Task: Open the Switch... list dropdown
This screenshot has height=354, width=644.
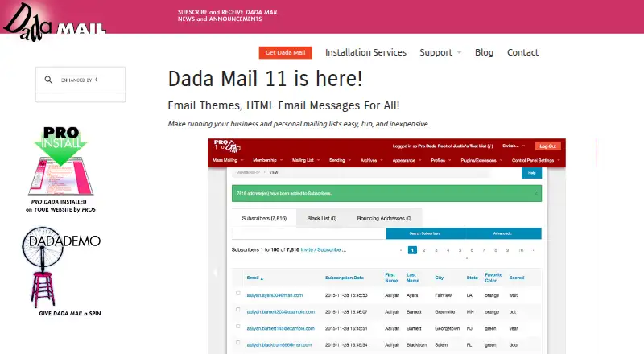Action: coord(514,146)
